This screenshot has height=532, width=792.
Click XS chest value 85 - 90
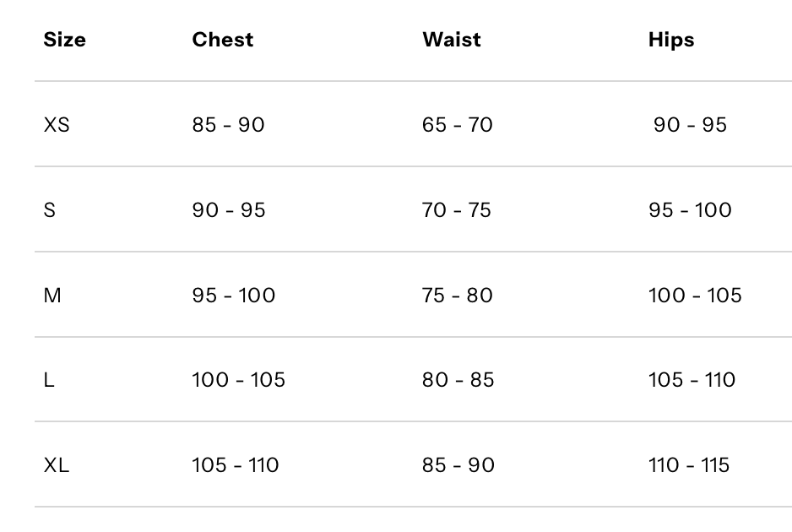[228, 125]
